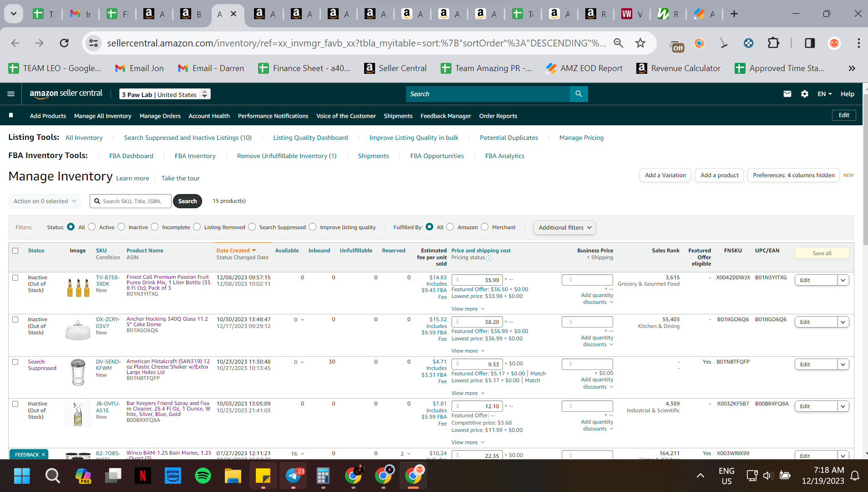Choose the Incomplete status filter radio
Image resolution: width=868 pixels, height=492 pixels.
tap(155, 227)
